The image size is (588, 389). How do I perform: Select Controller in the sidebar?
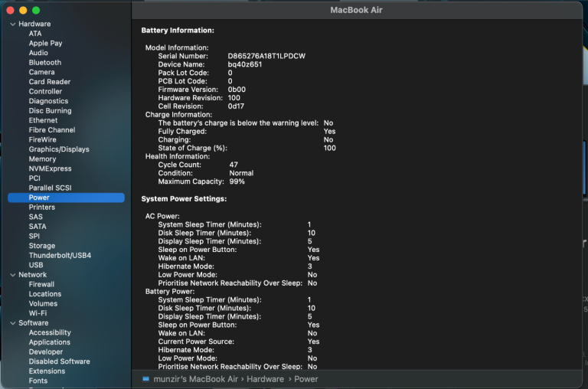(x=45, y=92)
